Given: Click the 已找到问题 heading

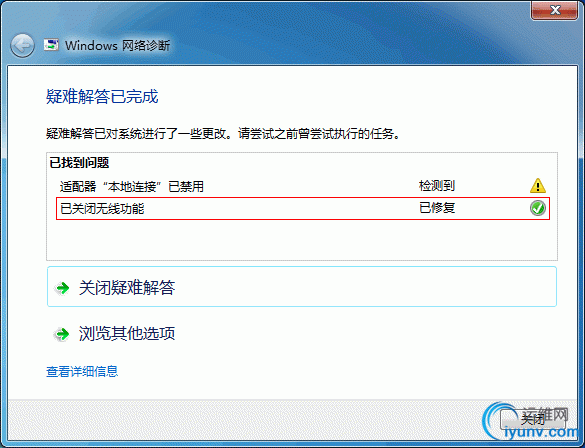Looking at the screenshot, I should pyautogui.click(x=79, y=163).
